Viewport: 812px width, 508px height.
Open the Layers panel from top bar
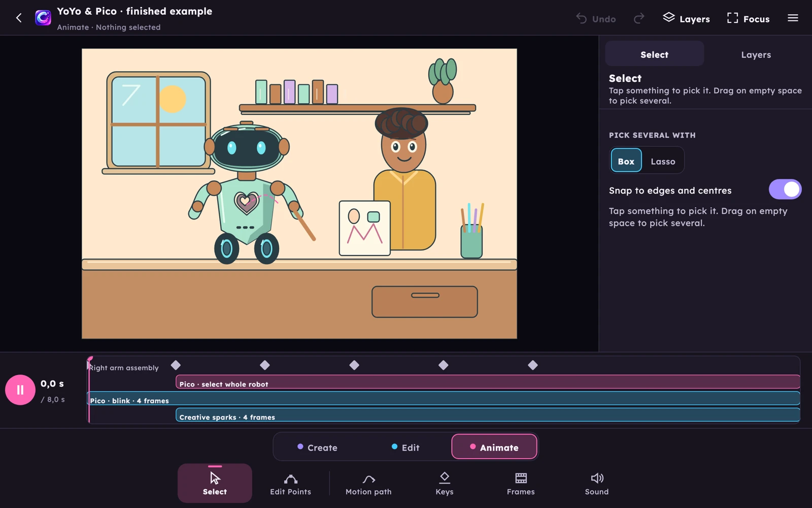tap(686, 18)
